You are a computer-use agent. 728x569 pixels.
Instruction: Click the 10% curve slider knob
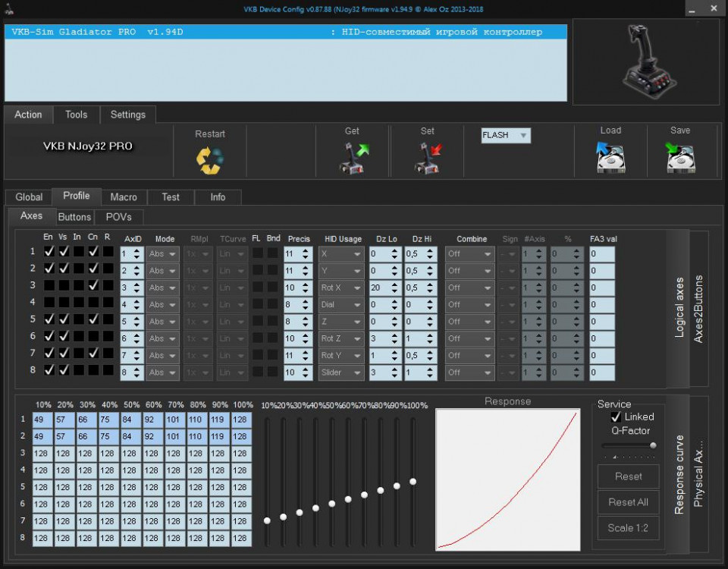click(x=267, y=520)
